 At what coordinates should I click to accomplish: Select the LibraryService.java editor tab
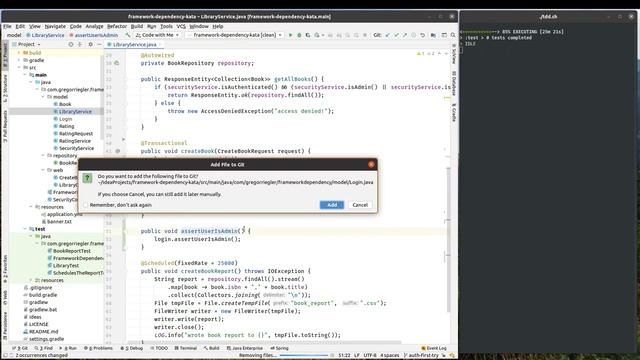(x=134, y=44)
